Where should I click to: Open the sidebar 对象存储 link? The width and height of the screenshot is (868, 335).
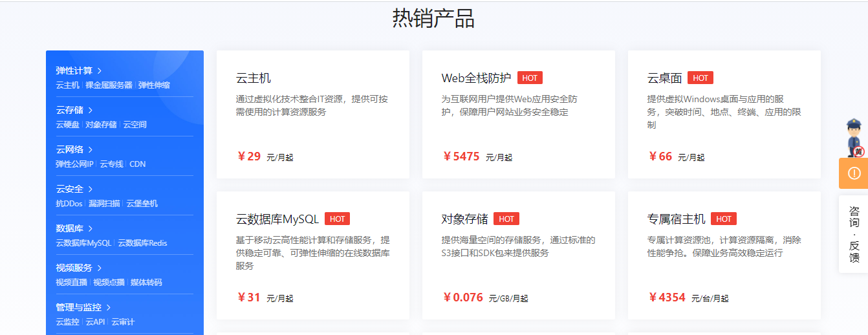(x=101, y=124)
